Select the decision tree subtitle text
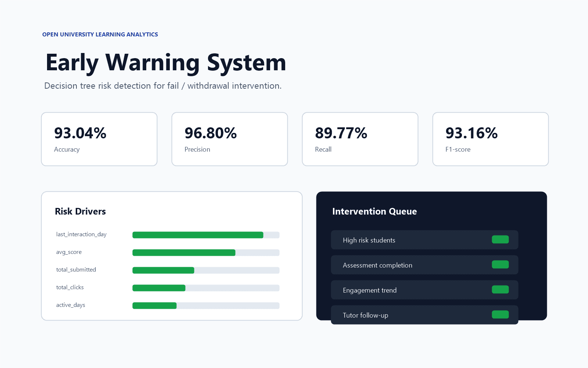Viewport: 588px width, 368px height. tap(163, 86)
